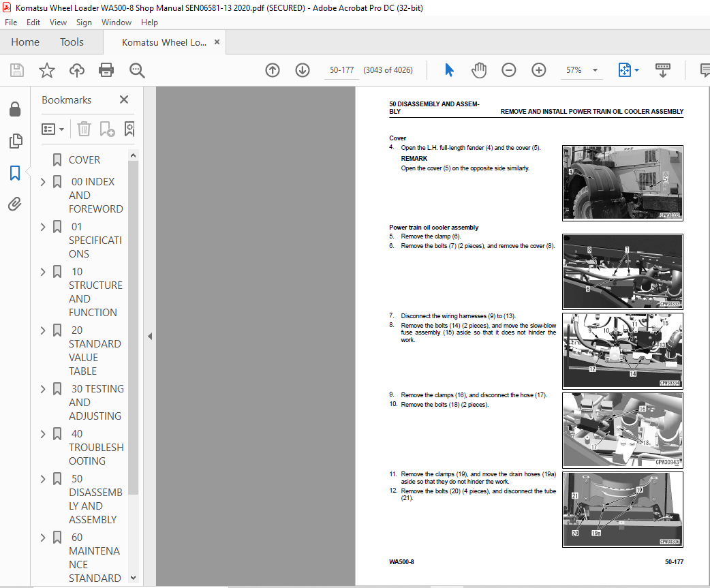Open the 30 TESTING AND ADJUSTING bookmark
The height and width of the screenshot is (588, 710).
click(x=96, y=403)
